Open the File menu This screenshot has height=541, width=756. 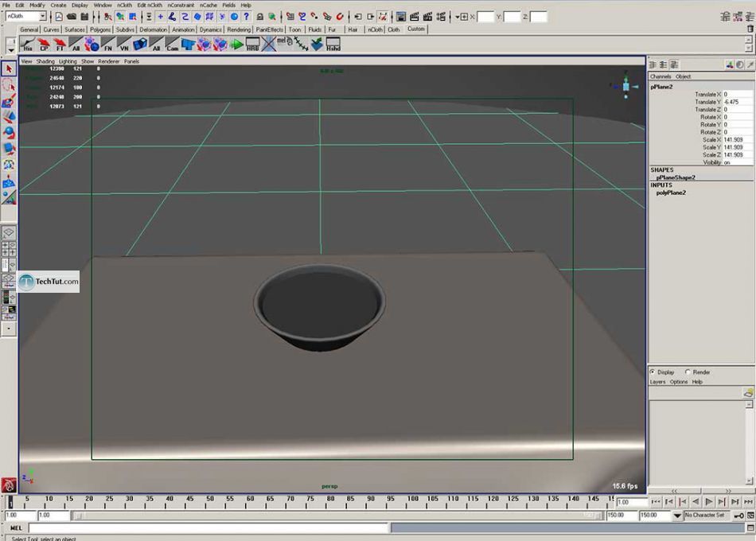(6, 5)
